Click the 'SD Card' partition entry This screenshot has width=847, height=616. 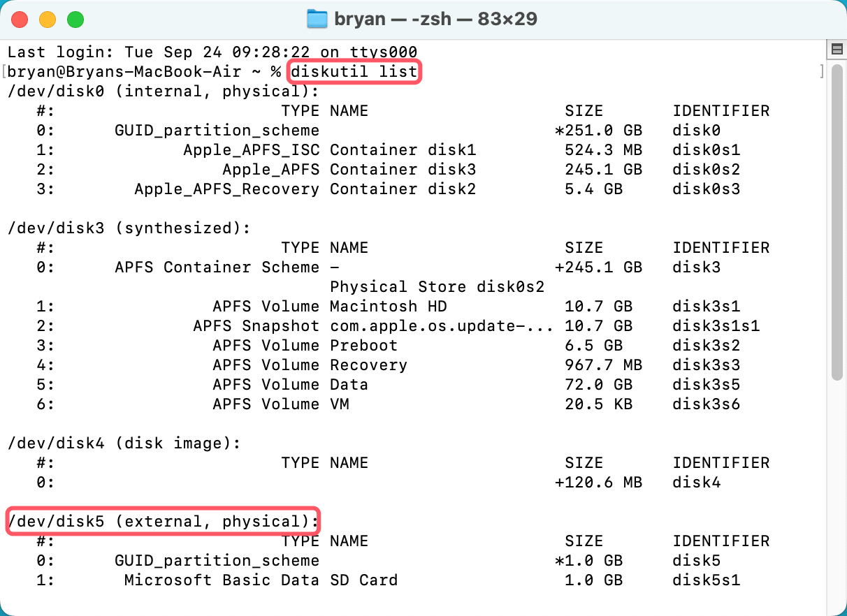click(x=363, y=580)
